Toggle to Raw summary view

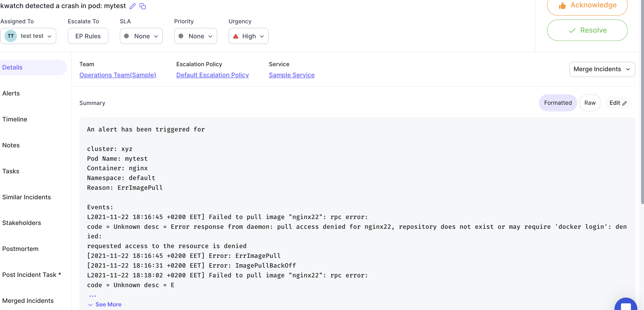(590, 103)
